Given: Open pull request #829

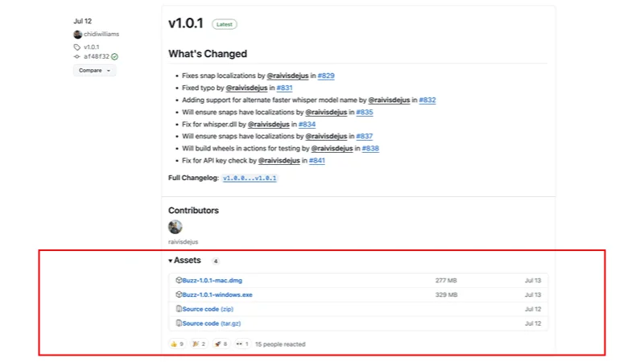Looking at the screenshot, I should [x=325, y=76].
